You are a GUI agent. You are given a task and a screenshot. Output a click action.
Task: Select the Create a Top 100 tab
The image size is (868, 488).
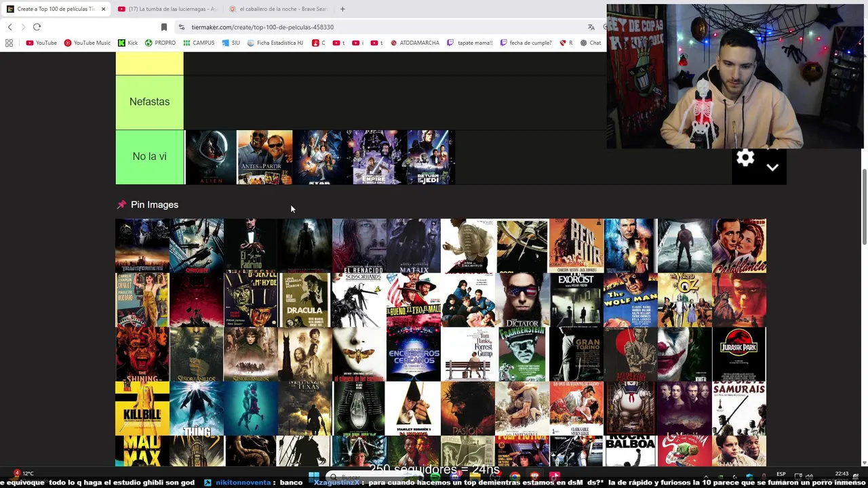pos(56,9)
